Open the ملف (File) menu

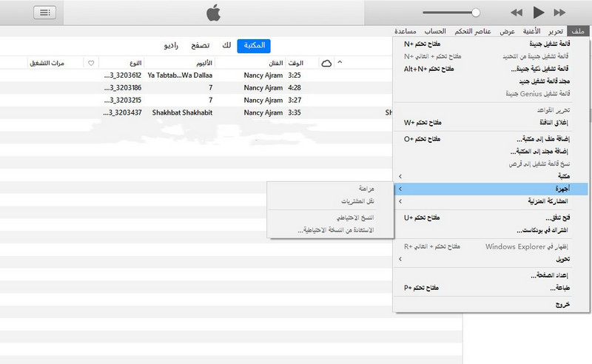(x=578, y=31)
